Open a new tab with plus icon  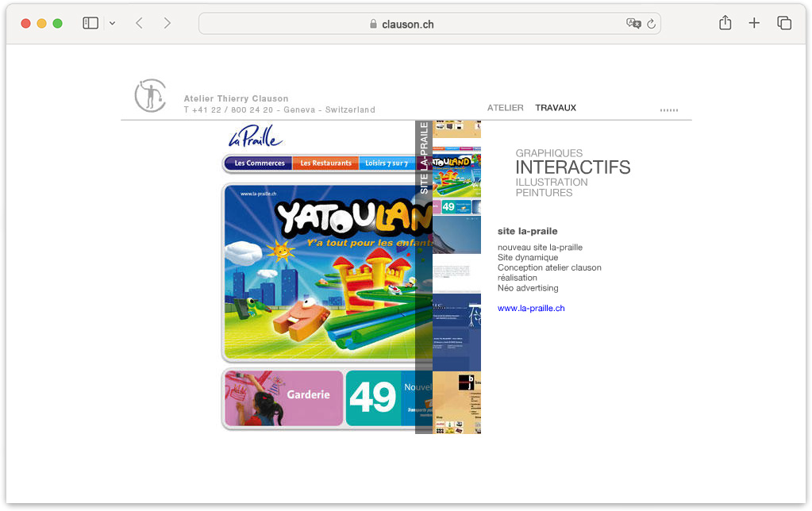pyautogui.click(x=754, y=23)
